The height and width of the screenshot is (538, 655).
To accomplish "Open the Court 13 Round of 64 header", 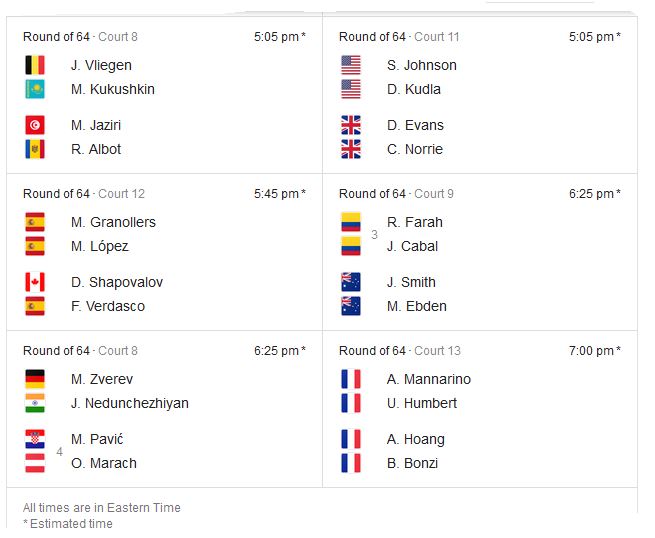I will [400, 351].
